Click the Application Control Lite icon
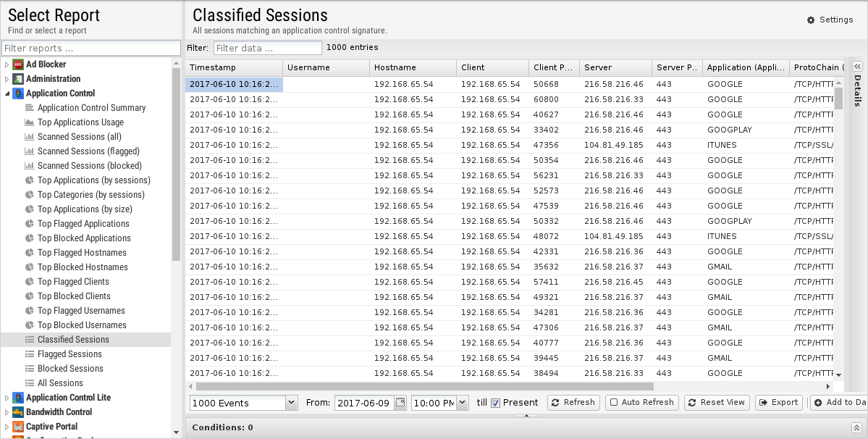Screen dimensions: 868x439 click(x=18, y=398)
